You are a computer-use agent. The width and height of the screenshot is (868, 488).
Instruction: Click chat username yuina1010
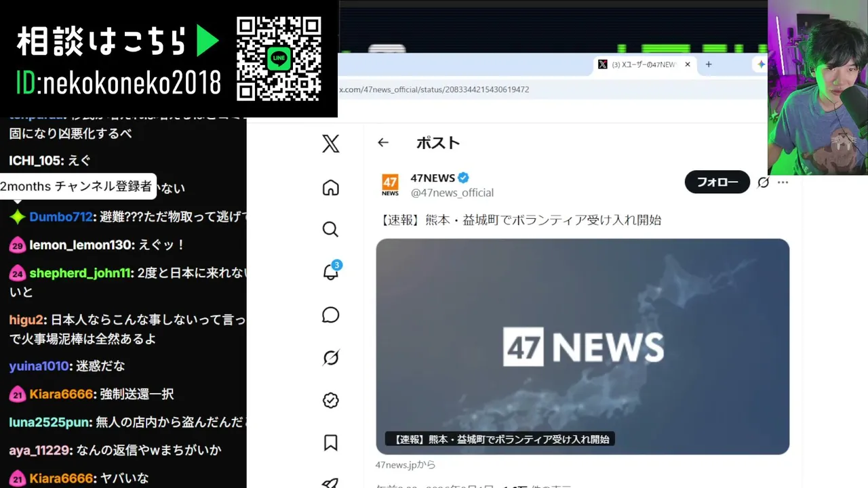point(39,366)
